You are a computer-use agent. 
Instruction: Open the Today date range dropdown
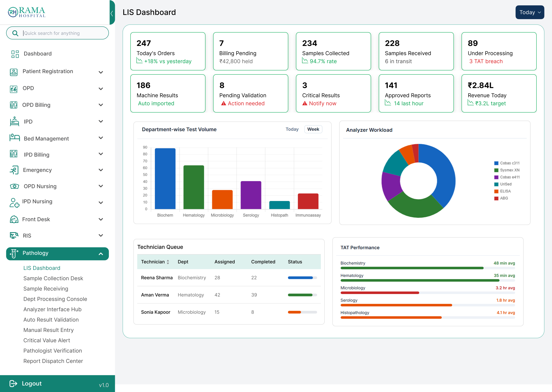coord(530,12)
